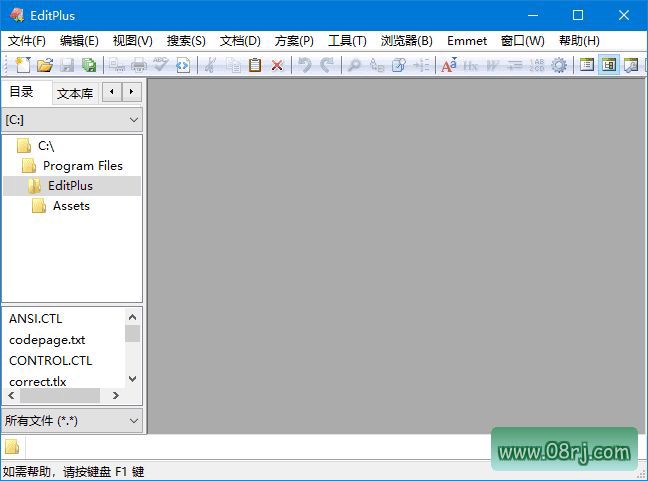Click the magnifier find icon
The width and height of the screenshot is (648, 481).
pyautogui.click(x=354, y=65)
